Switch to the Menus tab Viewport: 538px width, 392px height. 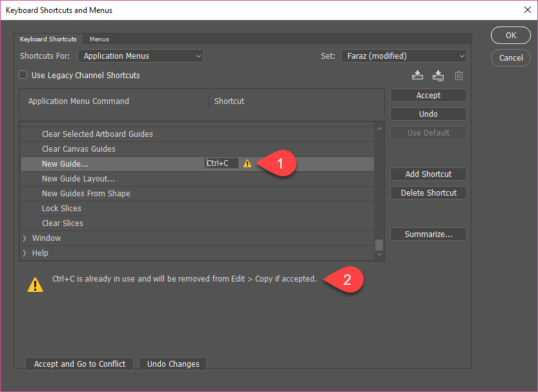pyautogui.click(x=99, y=39)
